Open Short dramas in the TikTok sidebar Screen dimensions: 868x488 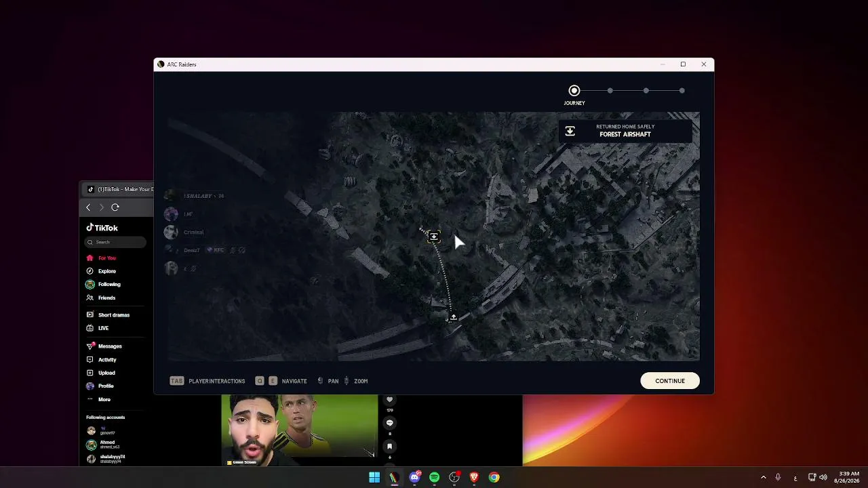click(x=108, y=315)
